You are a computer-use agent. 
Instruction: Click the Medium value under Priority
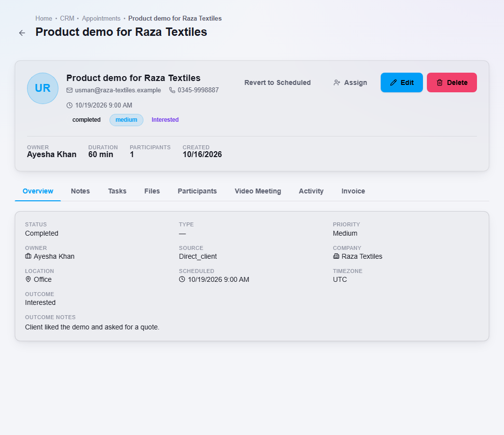(x=345, y=233)
